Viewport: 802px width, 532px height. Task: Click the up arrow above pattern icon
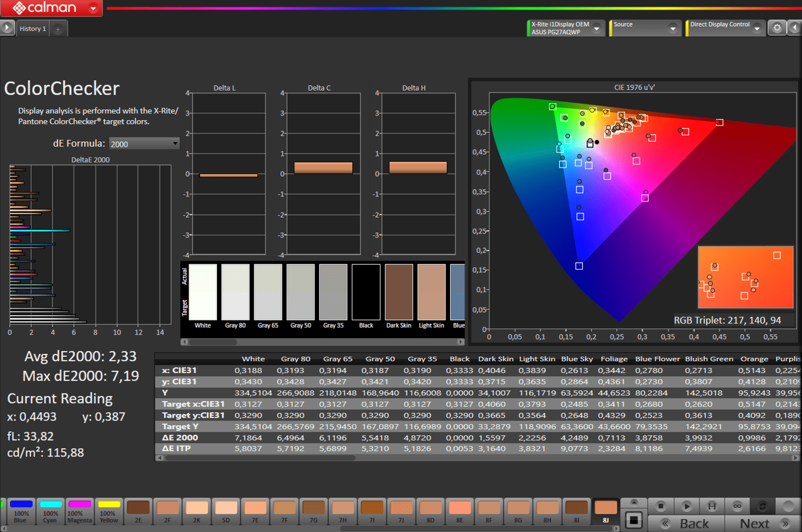click(x=634, y=502)
